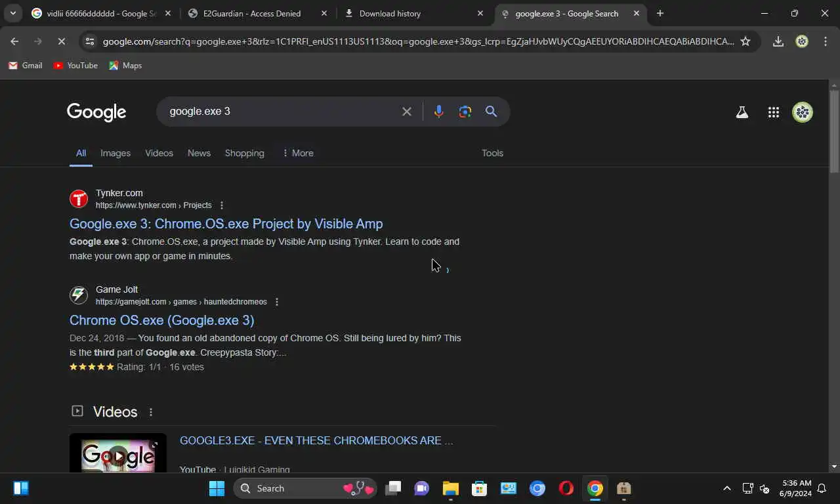Show hidden system tray icons
840x504 pixels.
tap(726, 488)
